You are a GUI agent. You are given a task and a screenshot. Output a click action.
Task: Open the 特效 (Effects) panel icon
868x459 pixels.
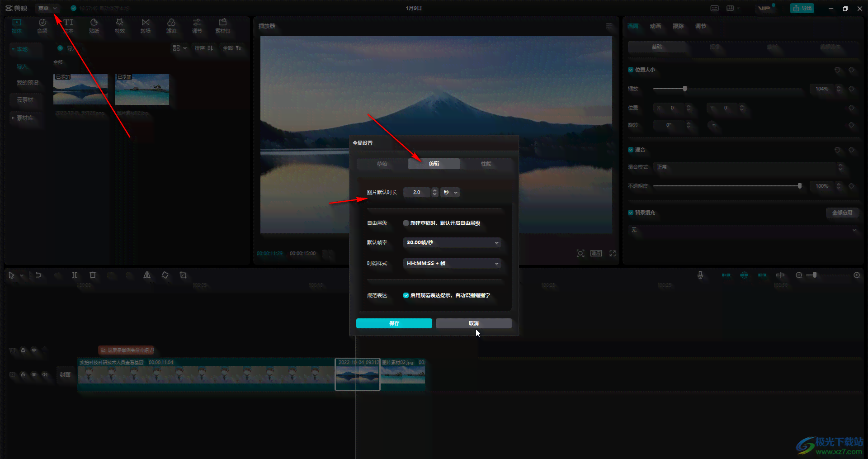coord(120,26)
